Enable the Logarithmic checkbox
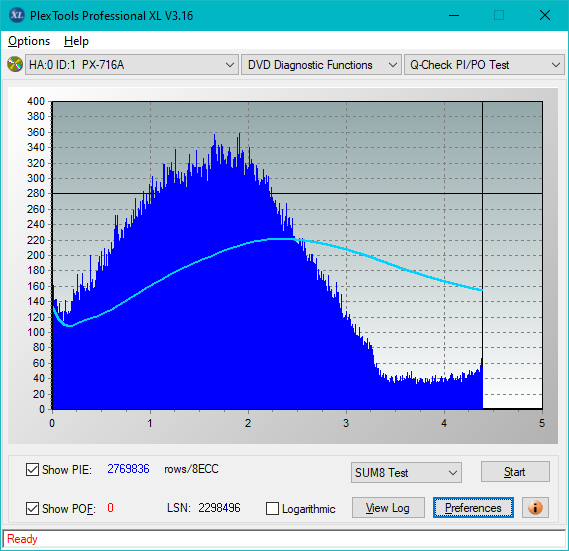 [272, 509]
